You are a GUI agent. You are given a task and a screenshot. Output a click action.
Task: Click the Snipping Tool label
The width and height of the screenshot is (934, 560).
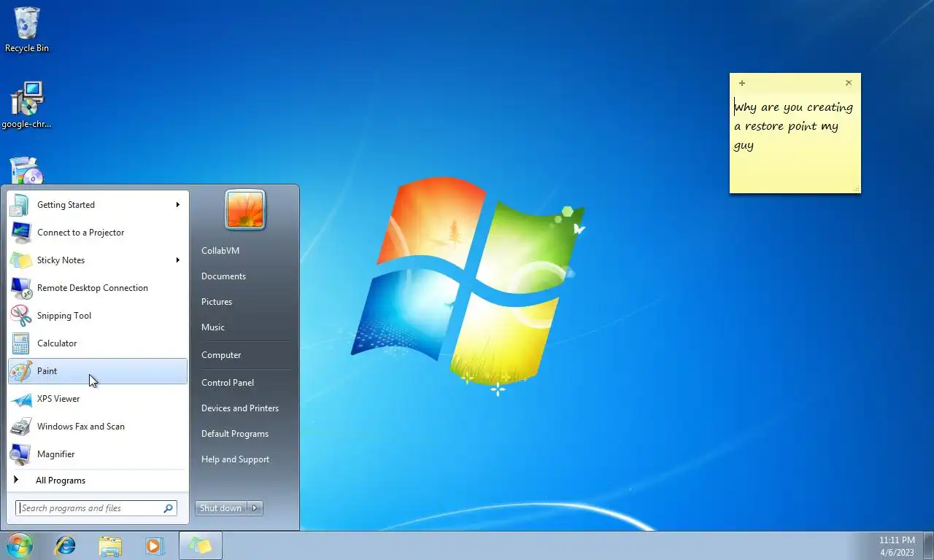click(64, 316)
